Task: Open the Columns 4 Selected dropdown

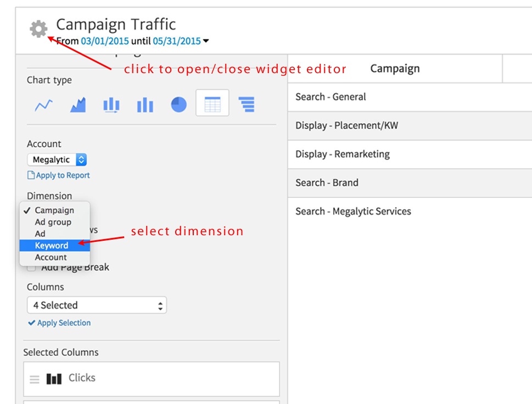Action: [97, 305]
